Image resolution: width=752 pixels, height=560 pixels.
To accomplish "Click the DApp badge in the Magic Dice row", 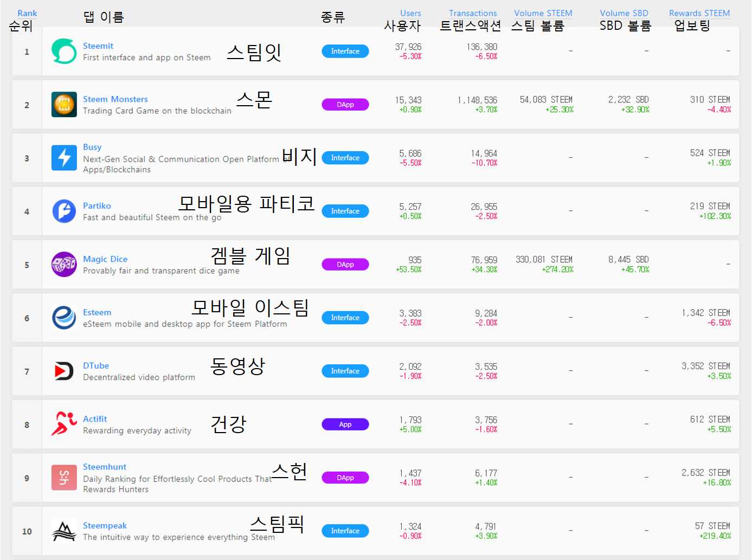I will (345, 265).
